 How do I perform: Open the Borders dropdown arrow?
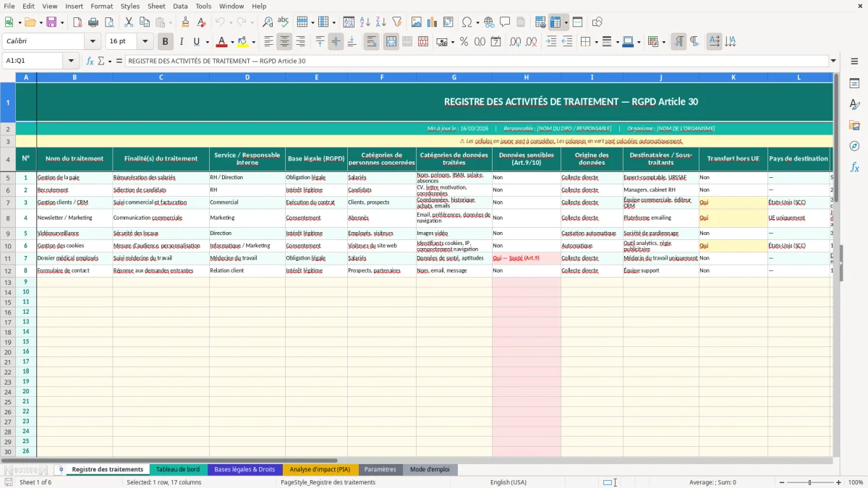click(598, 42)
